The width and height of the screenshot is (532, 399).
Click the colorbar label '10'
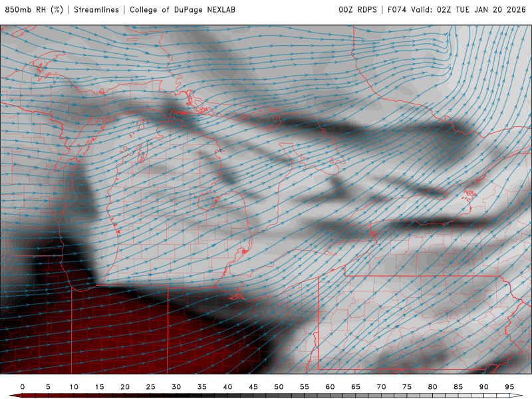(74, 387)
